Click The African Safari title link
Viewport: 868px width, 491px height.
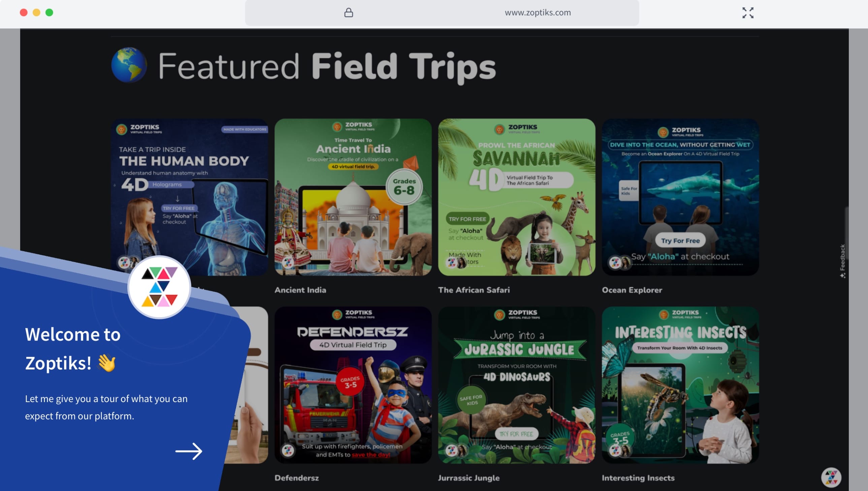pyautogui.click(x=474, y=290)
